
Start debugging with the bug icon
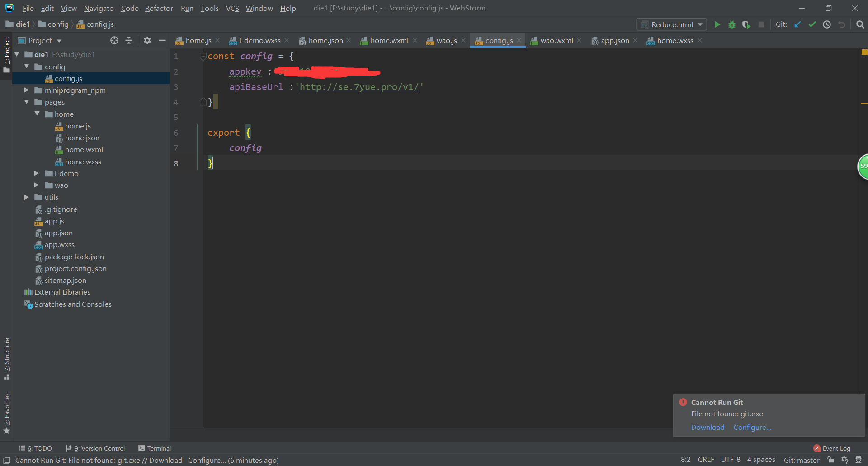click(732, 24)
